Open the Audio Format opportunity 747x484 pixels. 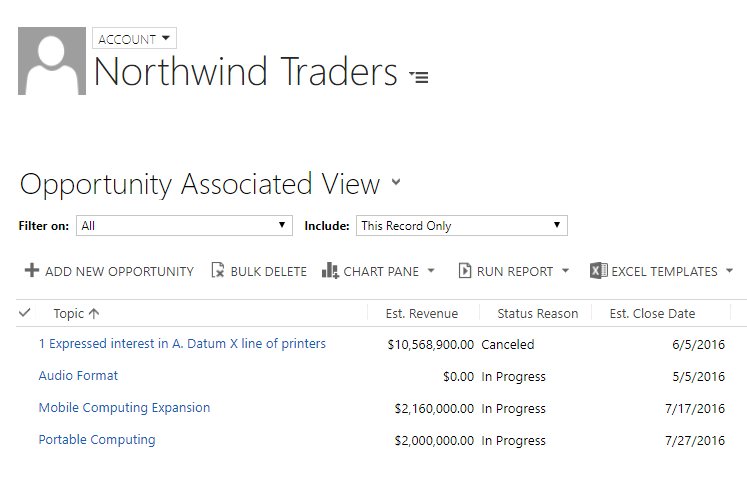tap(78, 375)
